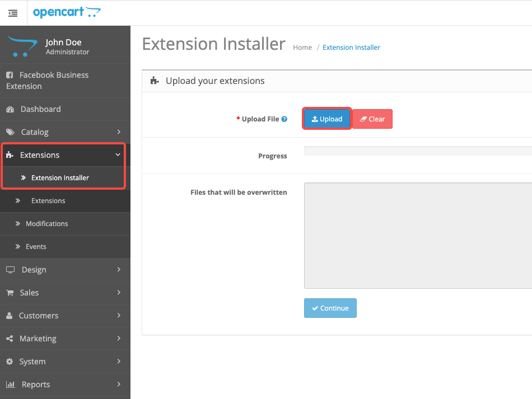
Task: Click the Sales shopping cart icon
Action: (10, 293)
